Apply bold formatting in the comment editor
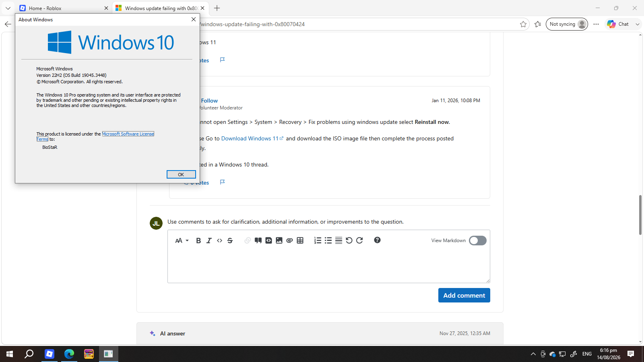The width and height of the screenshot is (644, 362). 198,241
